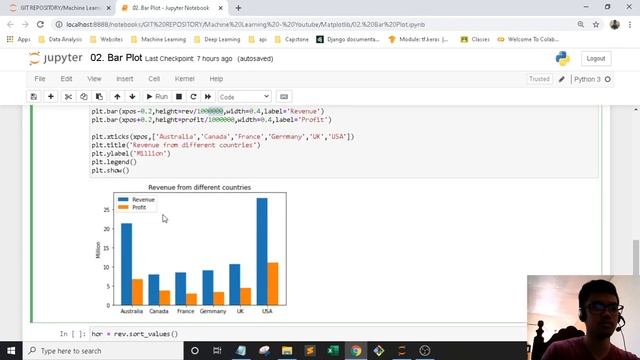Bookmark this page with the star icon

pos(596,24)
